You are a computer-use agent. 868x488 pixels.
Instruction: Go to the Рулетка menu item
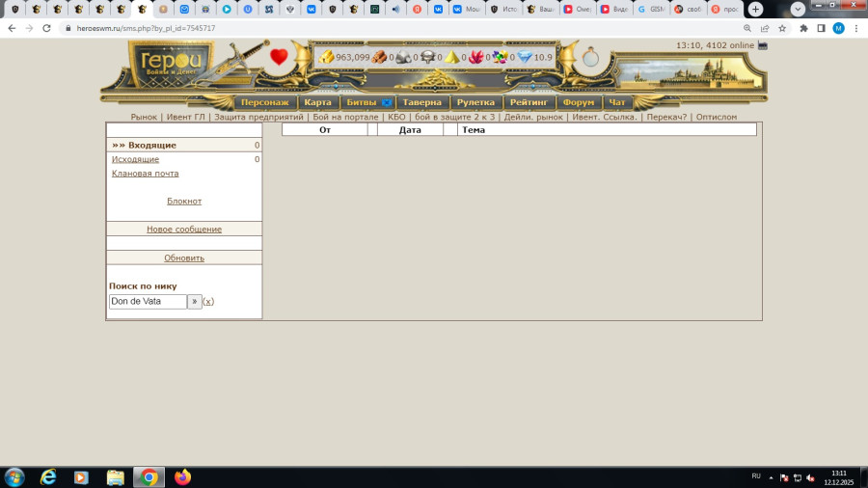(475, 102)
